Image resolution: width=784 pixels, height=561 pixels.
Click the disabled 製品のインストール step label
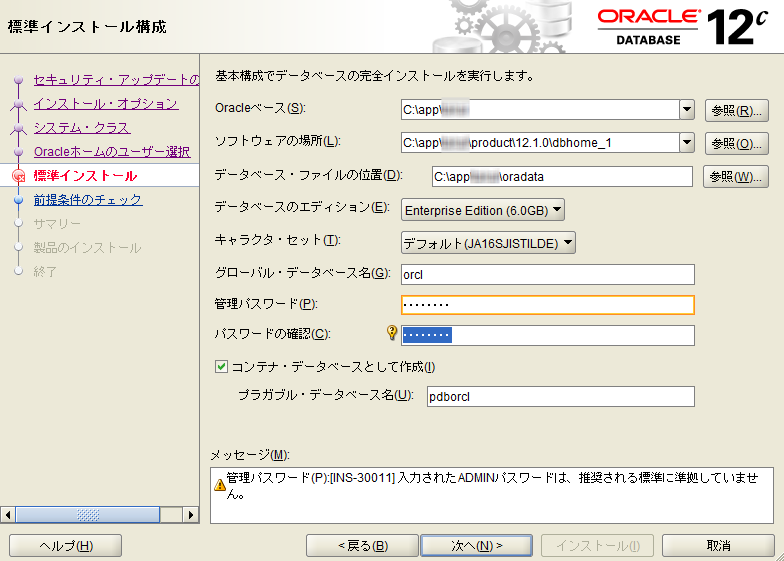coord(88,248)
